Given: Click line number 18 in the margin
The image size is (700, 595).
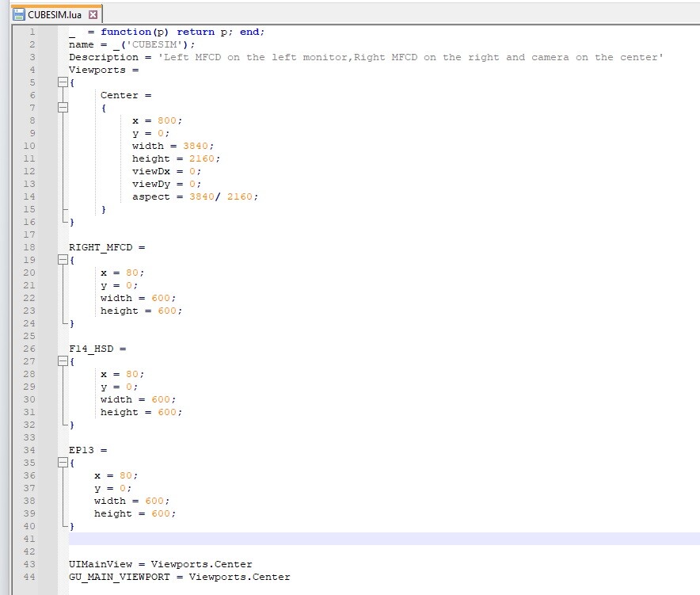Looking at the screenshot, I should (x=29, y=247).
